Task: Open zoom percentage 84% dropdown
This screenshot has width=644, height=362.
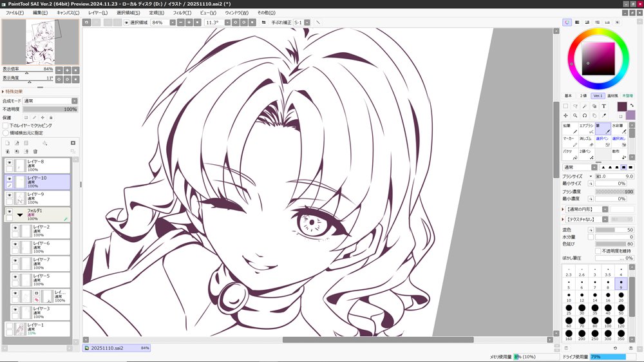Action: [173, 23]
